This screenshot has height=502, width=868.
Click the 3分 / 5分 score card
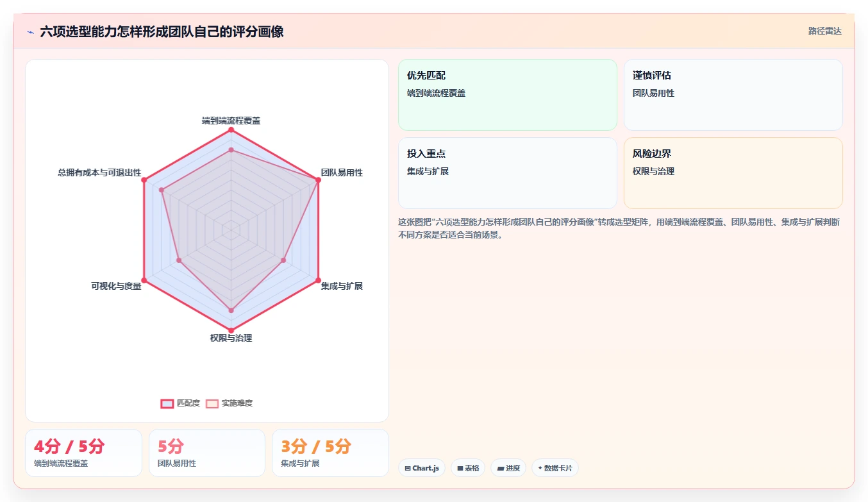coord(330,453)
